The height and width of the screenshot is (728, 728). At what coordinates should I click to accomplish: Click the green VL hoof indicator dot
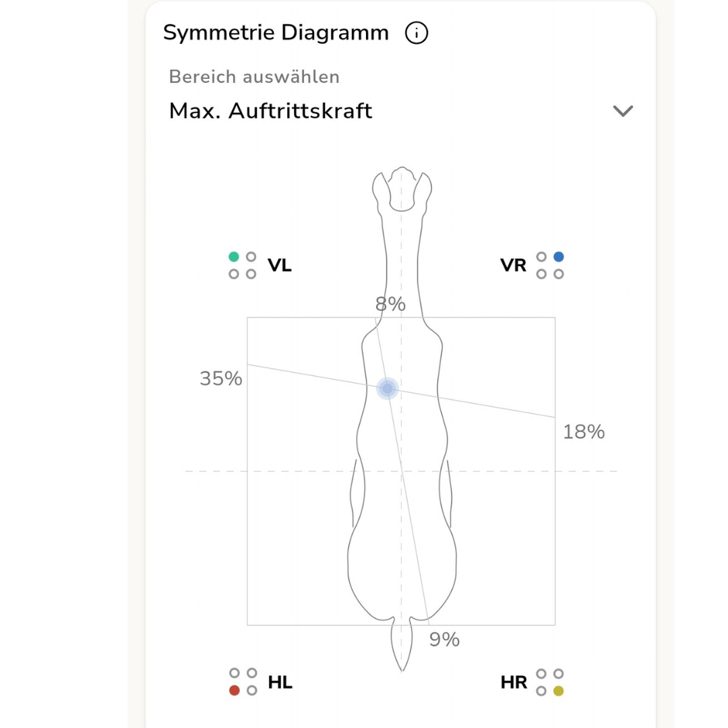pos(234,257)
